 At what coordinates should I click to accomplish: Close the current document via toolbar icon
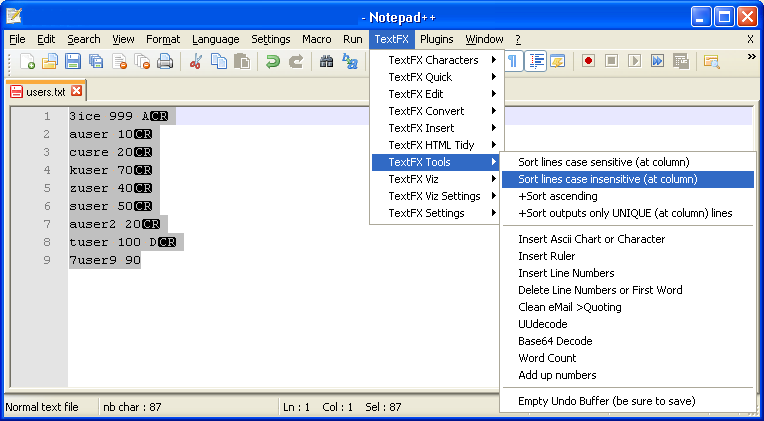(x=119, y=61)
